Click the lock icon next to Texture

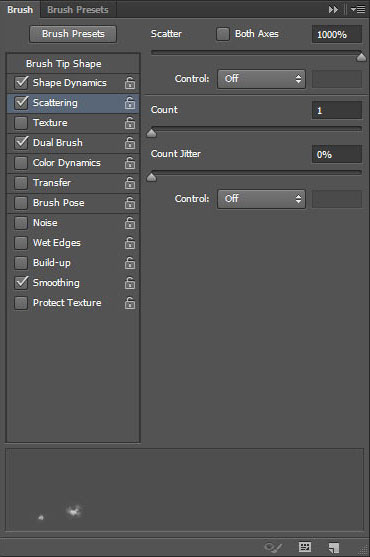click(x=130, y=123)
